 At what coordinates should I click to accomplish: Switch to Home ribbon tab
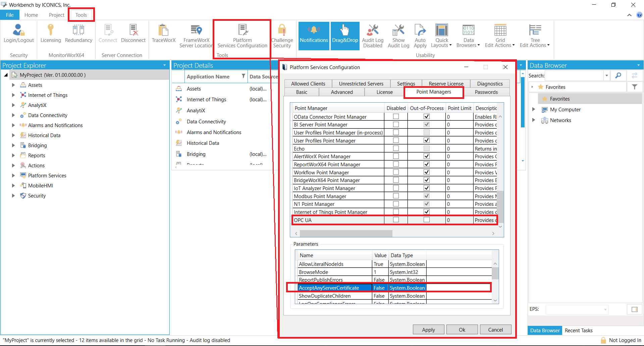tap(31, 15)
